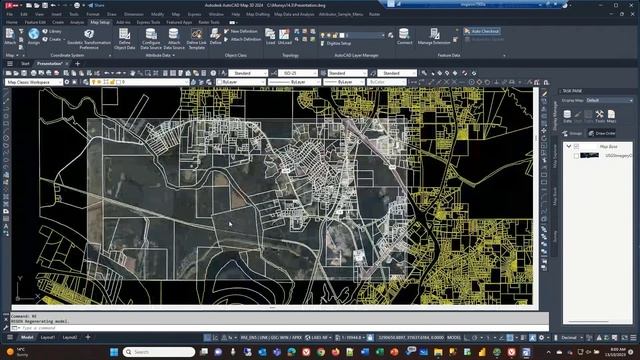Click the Windows taskbar Search box
The image size is (640, 360).
pyautogui.click(x=159, y=352)
